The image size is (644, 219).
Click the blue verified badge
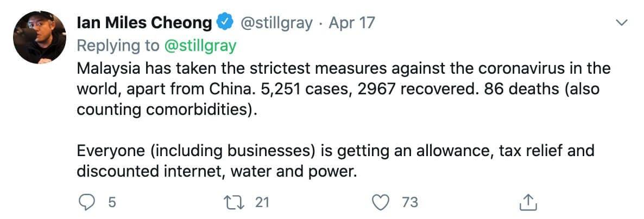pos(224,23)
